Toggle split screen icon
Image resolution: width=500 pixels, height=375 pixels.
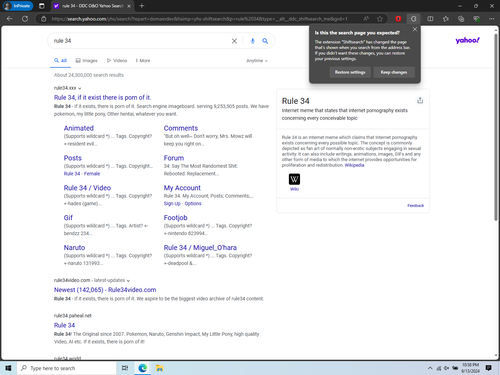click(x=430, y=19)
